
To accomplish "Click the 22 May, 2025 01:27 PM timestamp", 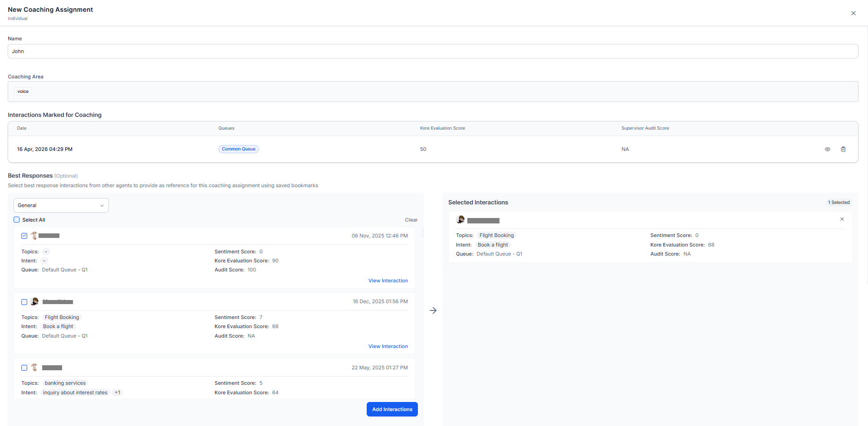I will pyautogui.click(x=380, y=368).
